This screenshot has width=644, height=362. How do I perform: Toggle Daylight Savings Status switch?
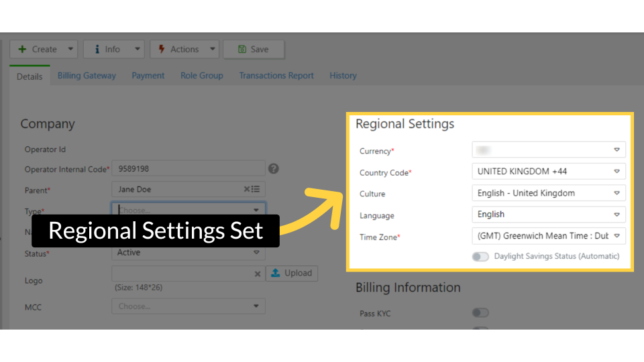[480, 256]
